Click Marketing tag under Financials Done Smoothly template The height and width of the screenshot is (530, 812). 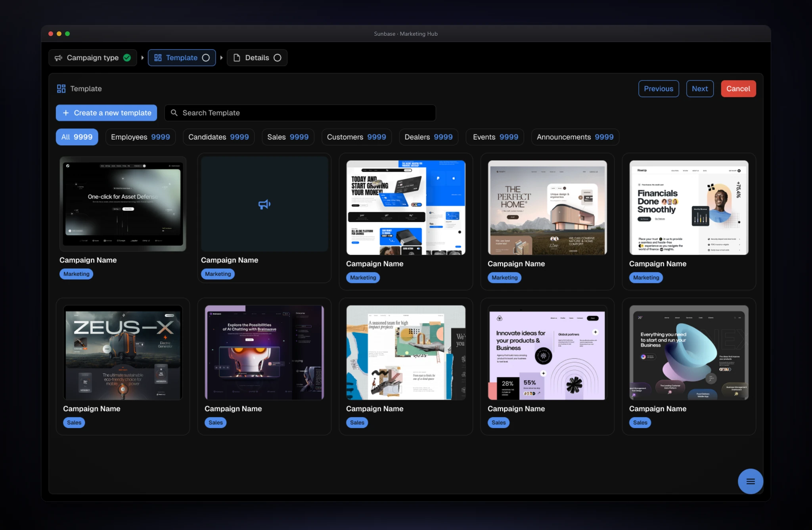tap(646, 277)
